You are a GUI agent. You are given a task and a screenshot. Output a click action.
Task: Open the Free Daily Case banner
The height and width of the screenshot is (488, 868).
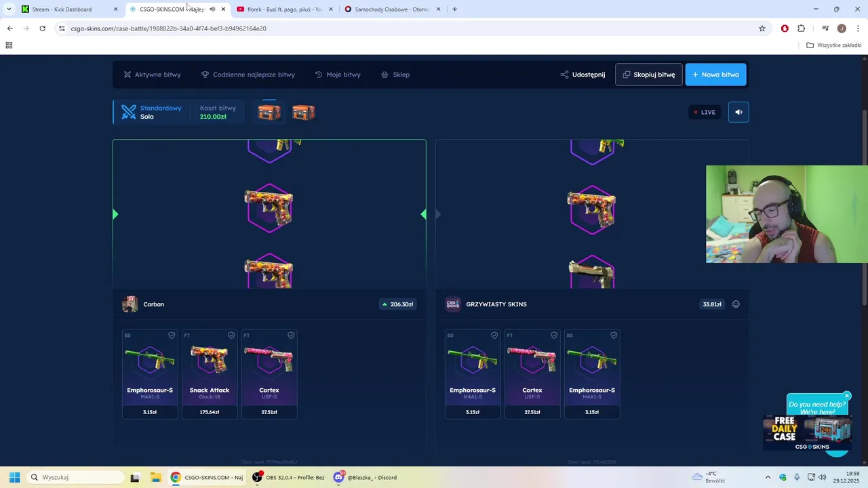[807, 432]
